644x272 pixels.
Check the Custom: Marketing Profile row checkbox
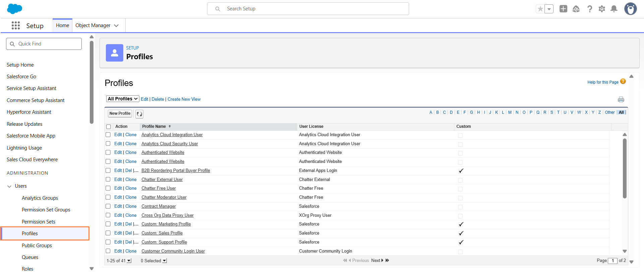point(108,224)
